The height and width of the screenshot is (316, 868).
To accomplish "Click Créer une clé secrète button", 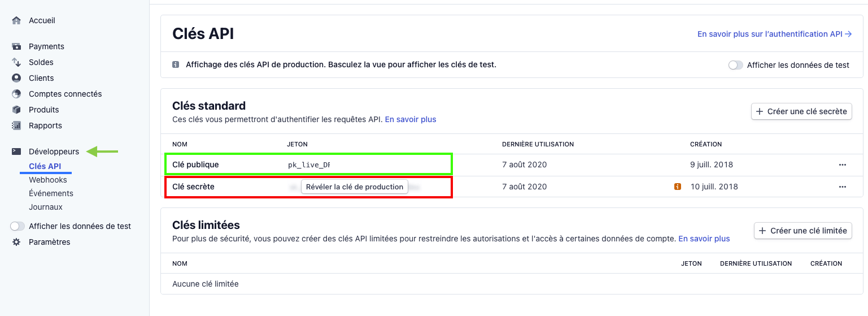I will 801,111.
